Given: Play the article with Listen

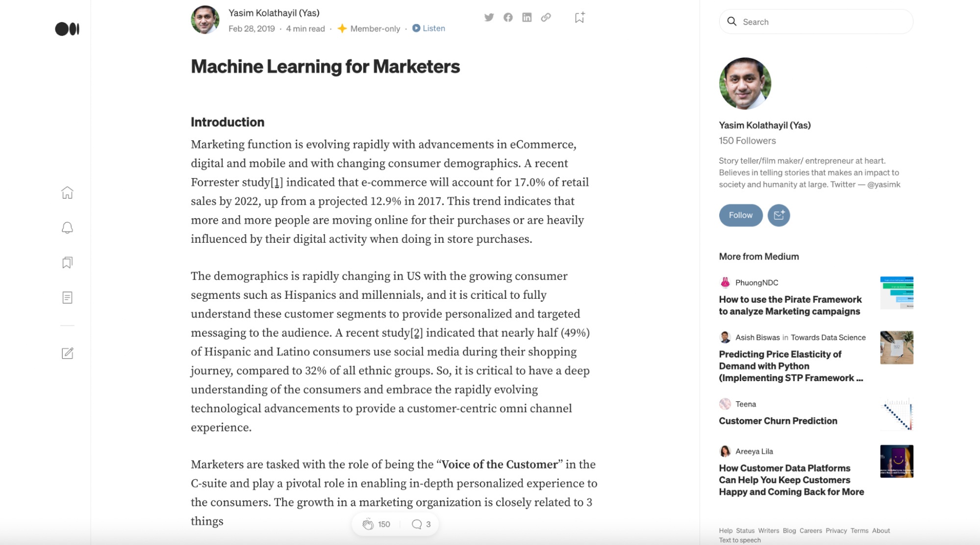Looking at the screenshot, I should (x=428, y=28).
